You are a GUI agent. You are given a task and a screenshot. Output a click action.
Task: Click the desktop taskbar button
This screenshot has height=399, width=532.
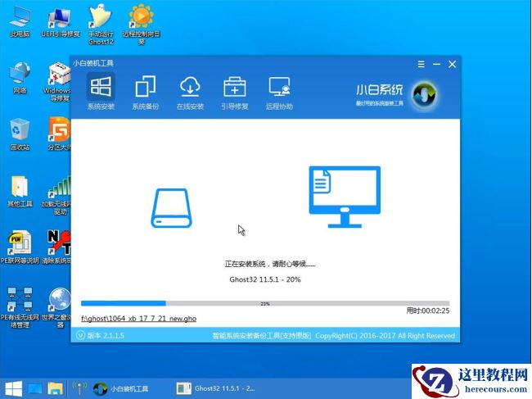click(35, 388)
